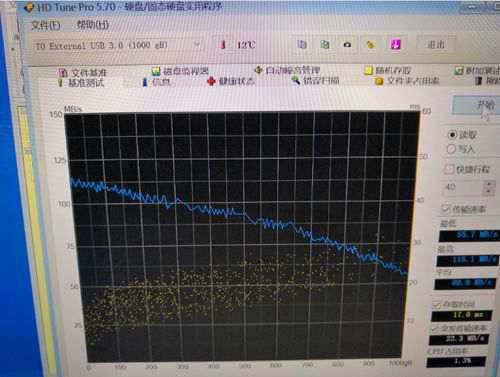500x377 pixels.
Task: Click the spinner arrows beside the 40 field
Action: (x=490, y=188)
